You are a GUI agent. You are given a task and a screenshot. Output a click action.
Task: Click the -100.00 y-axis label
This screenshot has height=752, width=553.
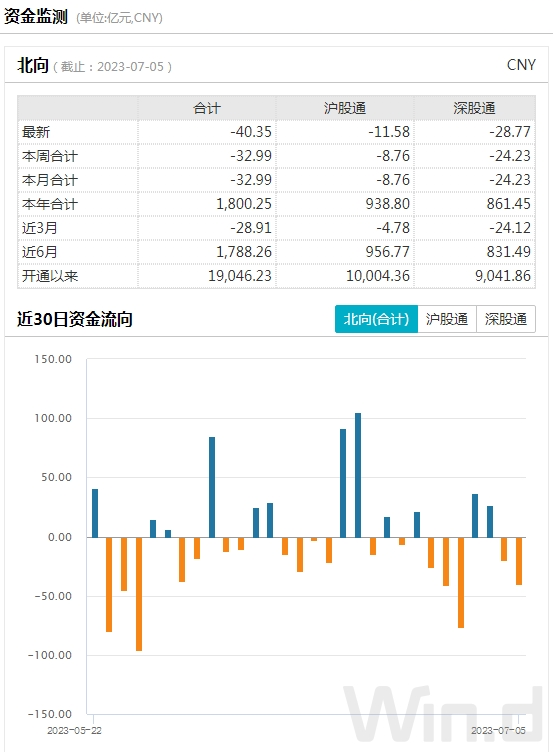coord(49,655)
